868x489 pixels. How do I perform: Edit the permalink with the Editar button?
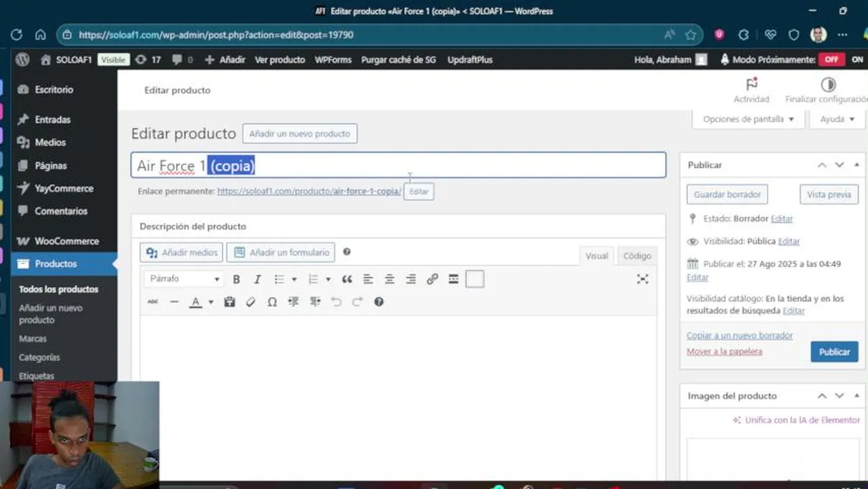[419, 192]
